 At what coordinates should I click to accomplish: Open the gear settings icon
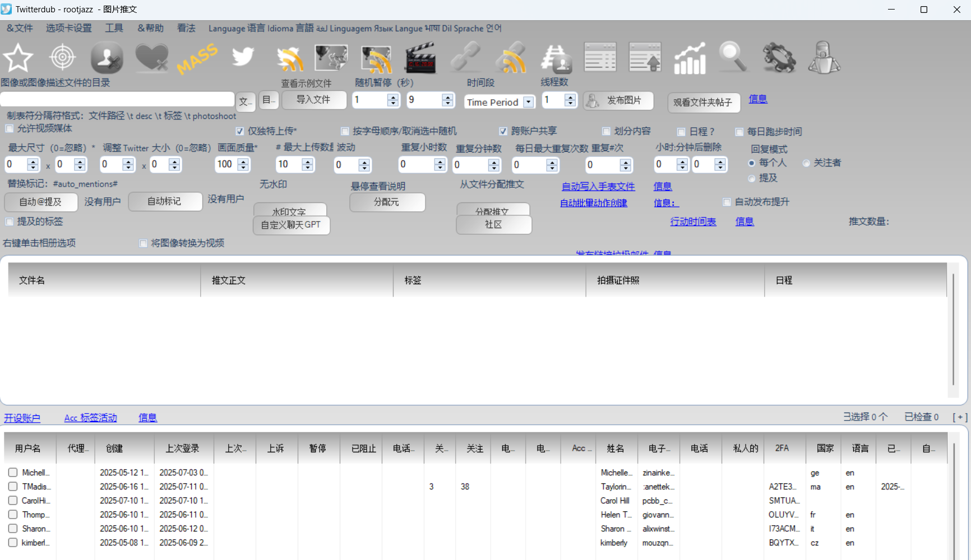click(x=779, y=58)
